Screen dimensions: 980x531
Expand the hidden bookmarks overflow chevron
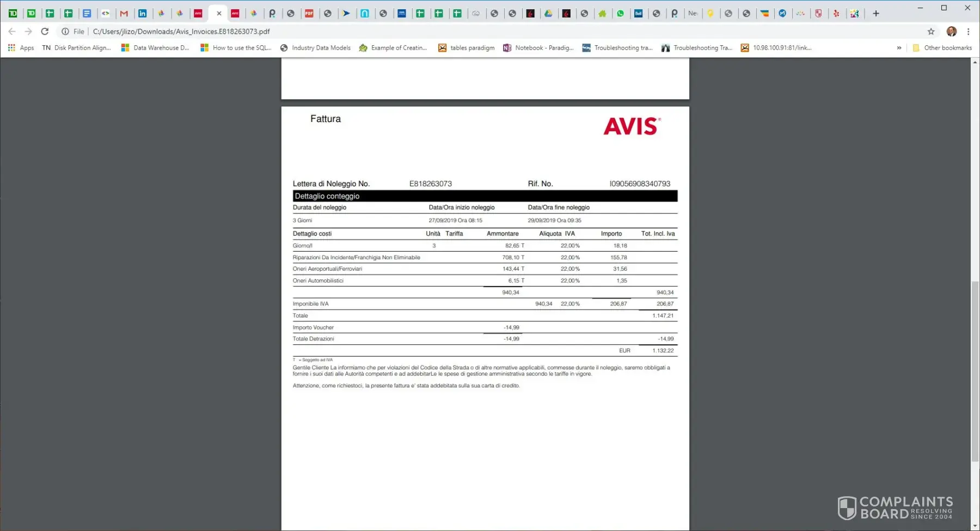coord(899,48)
